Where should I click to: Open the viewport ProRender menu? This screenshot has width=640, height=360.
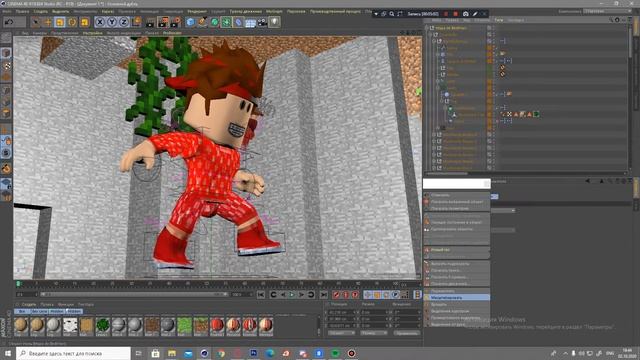[172, 33]
